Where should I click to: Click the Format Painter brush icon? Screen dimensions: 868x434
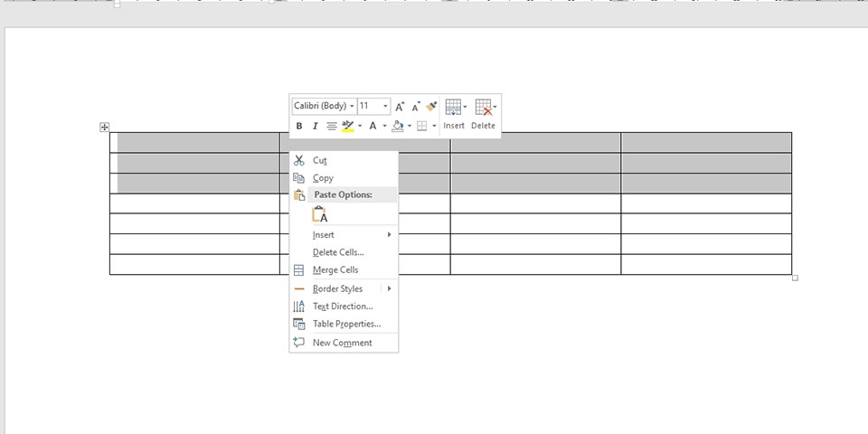coord(431,107)
